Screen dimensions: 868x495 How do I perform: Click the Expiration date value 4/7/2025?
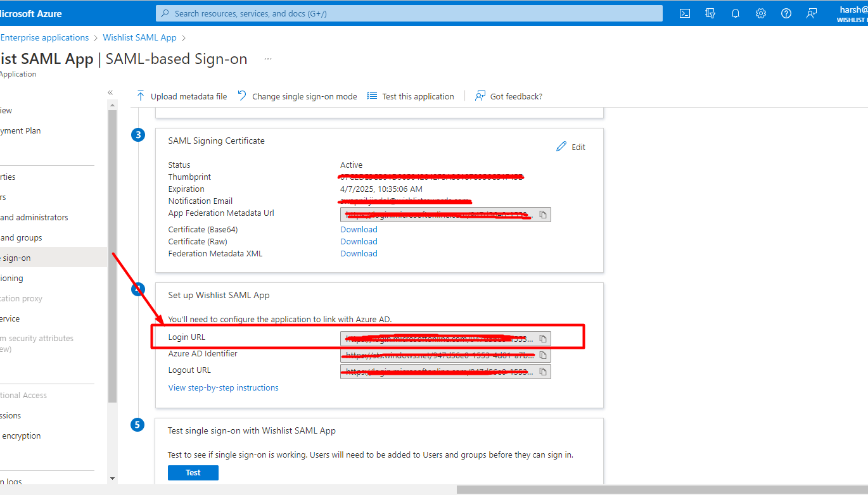[x=381, y=189]
